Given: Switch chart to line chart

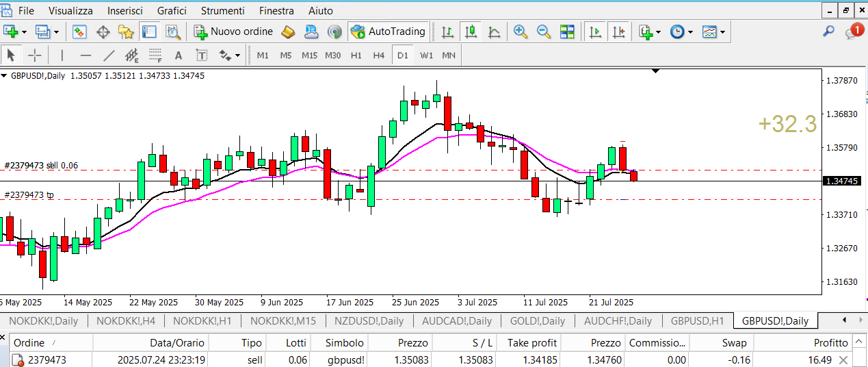Looking at the screenshot, I should (x=494, y=31).
